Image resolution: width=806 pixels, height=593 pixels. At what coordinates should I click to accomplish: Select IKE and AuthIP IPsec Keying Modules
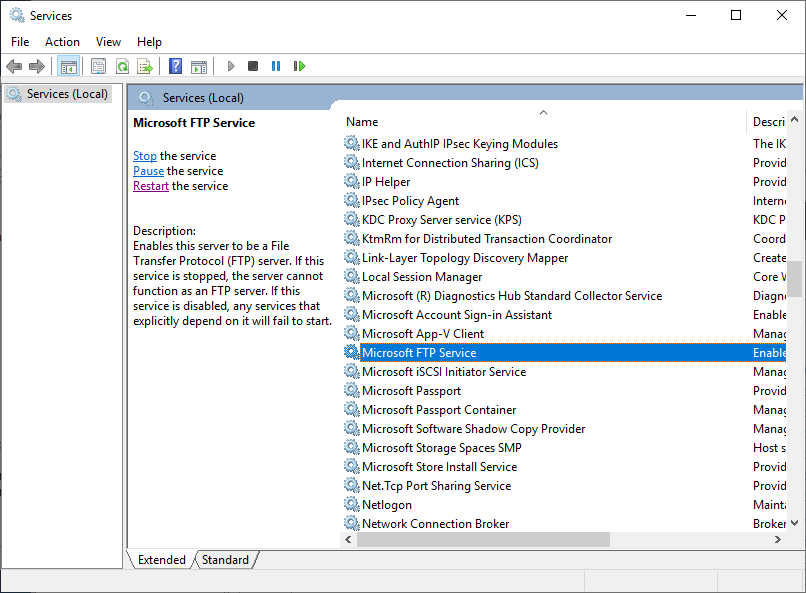coord(460,144)
